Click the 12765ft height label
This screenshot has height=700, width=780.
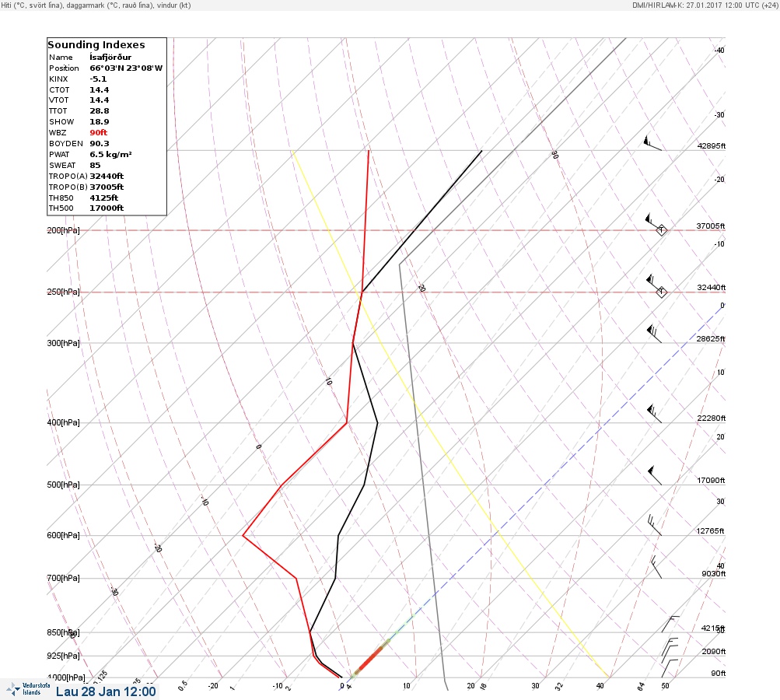click(710, 531)
